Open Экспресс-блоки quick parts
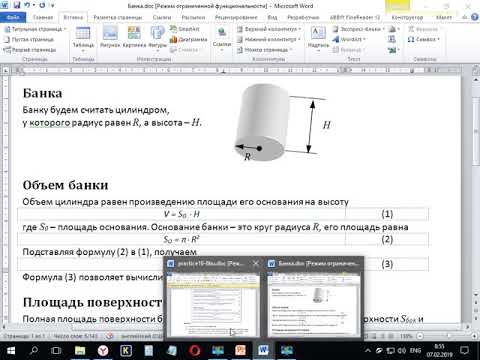 (x=358, y=29)
